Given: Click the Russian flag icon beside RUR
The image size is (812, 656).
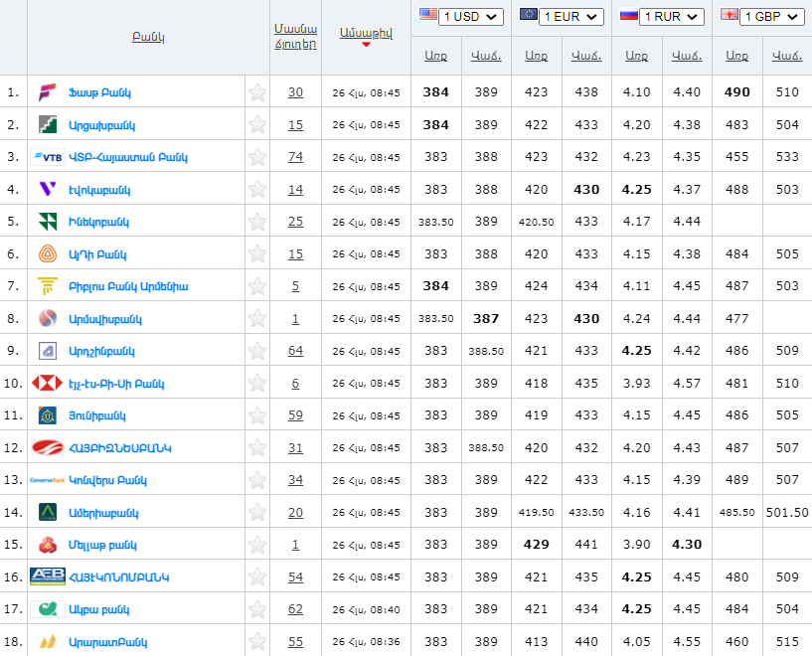Looking at the screenshot, I should coord(629,15).
